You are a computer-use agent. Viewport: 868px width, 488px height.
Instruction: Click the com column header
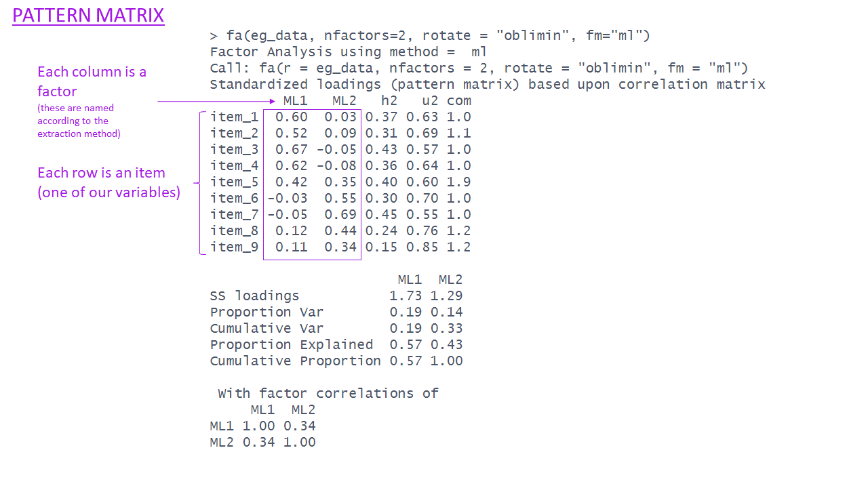click(x=458, y=101)
